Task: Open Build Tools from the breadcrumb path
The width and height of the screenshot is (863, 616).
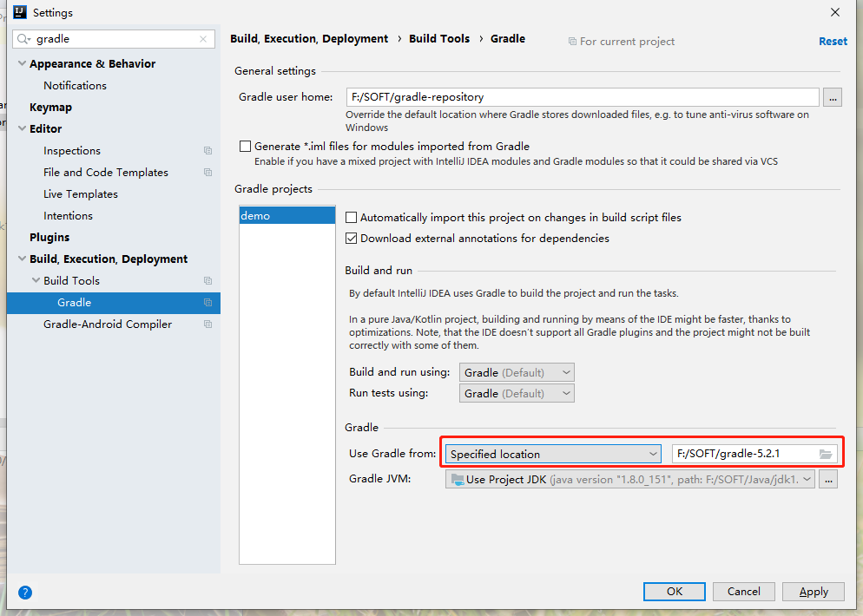Action: coord(438,38)
